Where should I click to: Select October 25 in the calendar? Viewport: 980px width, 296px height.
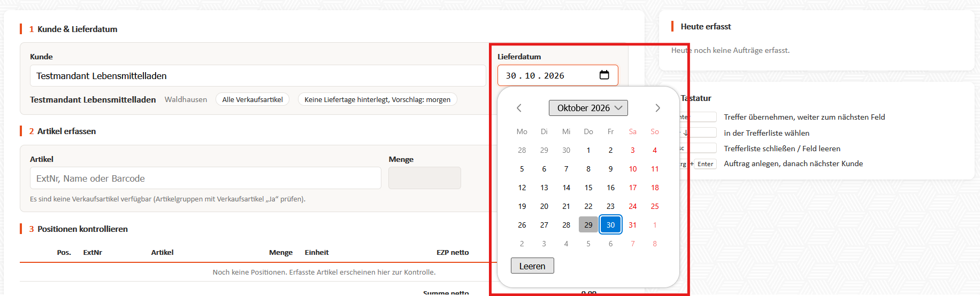click(655, 206)
